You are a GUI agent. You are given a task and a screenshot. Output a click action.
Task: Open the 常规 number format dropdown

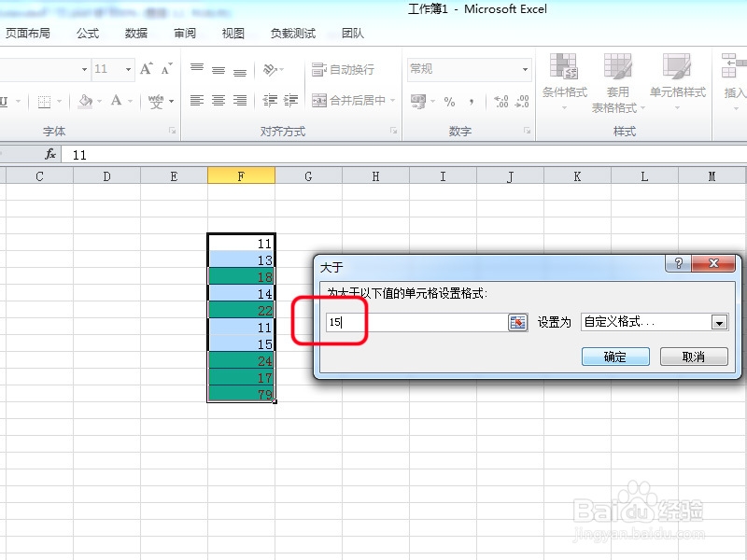click(x=467, y=69)
